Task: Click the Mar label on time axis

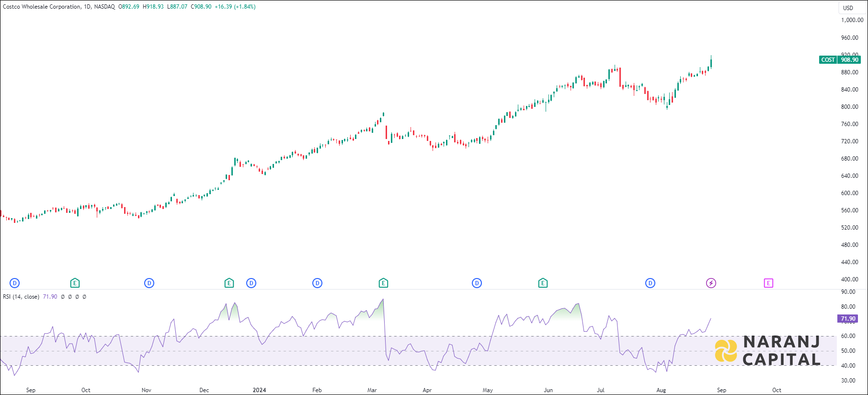Action: point(372,390)
